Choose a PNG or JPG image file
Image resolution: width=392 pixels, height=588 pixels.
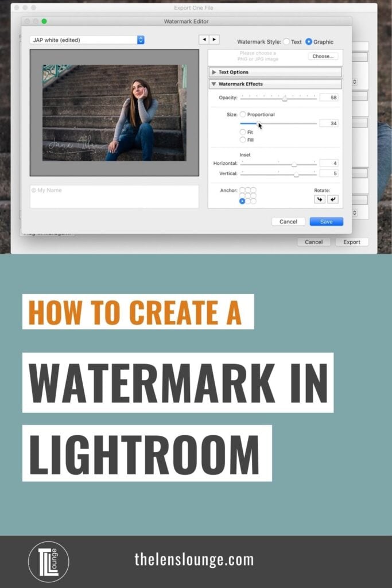click(x=323, y=56)
